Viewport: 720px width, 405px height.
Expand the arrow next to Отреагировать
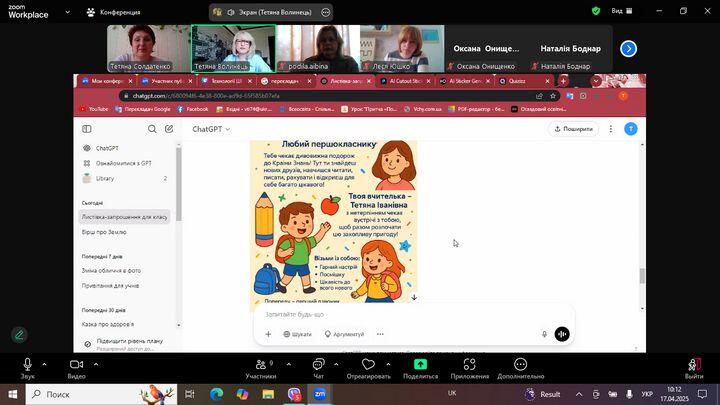(388, 365)
